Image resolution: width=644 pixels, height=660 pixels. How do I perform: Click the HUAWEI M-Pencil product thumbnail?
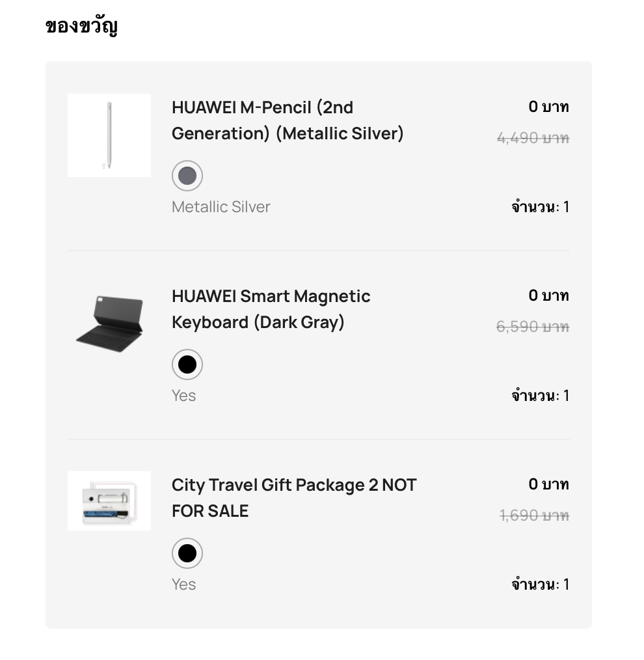(109, 135)
